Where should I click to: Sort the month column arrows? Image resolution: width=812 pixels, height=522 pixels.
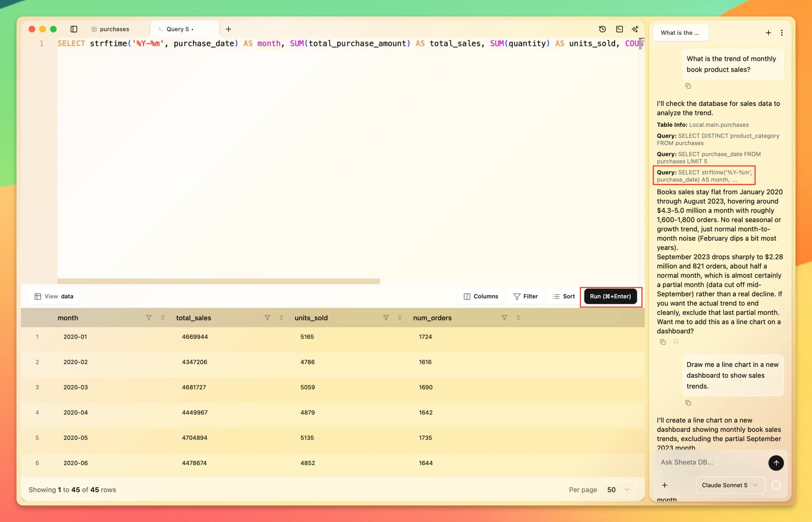point(163,318)
